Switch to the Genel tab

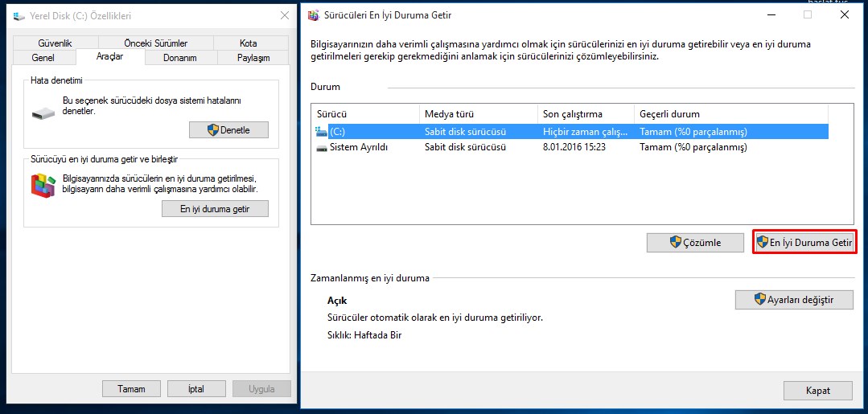click(x=43, y=58)
